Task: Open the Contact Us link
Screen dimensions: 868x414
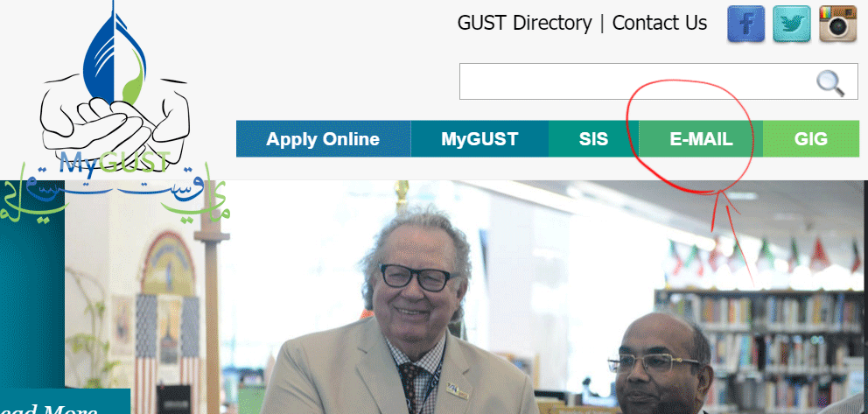Action: pos(659,24)
